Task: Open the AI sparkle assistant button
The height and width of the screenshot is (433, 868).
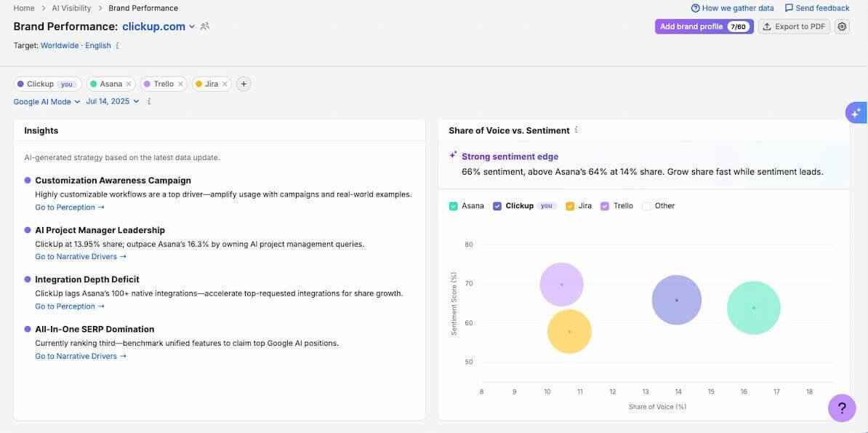Action: pyautogui.click(x=856, y=113)
